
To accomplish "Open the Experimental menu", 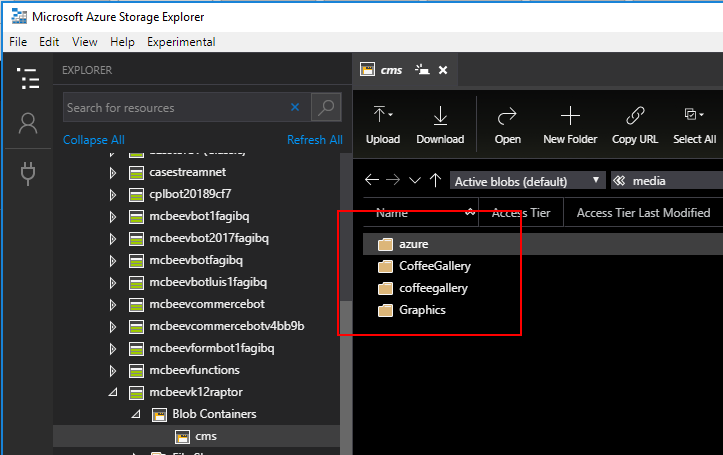I will coord(181,42).
